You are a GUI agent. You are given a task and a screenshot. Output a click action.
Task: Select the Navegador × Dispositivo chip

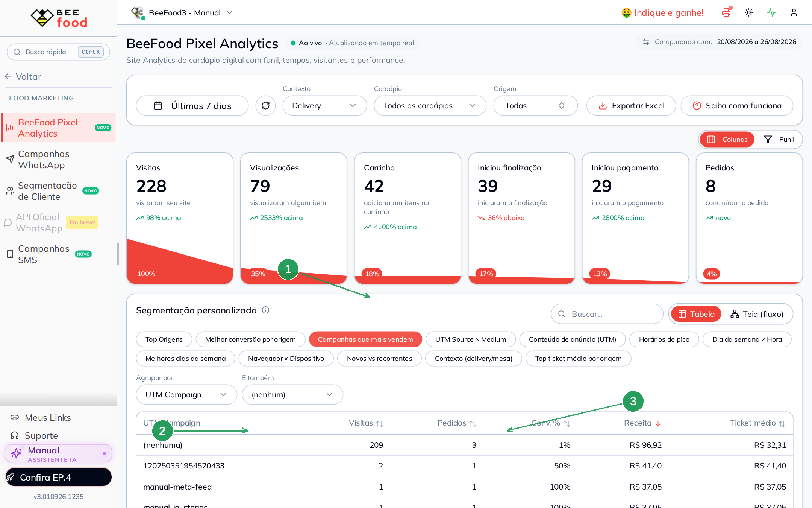pos(286,359)
